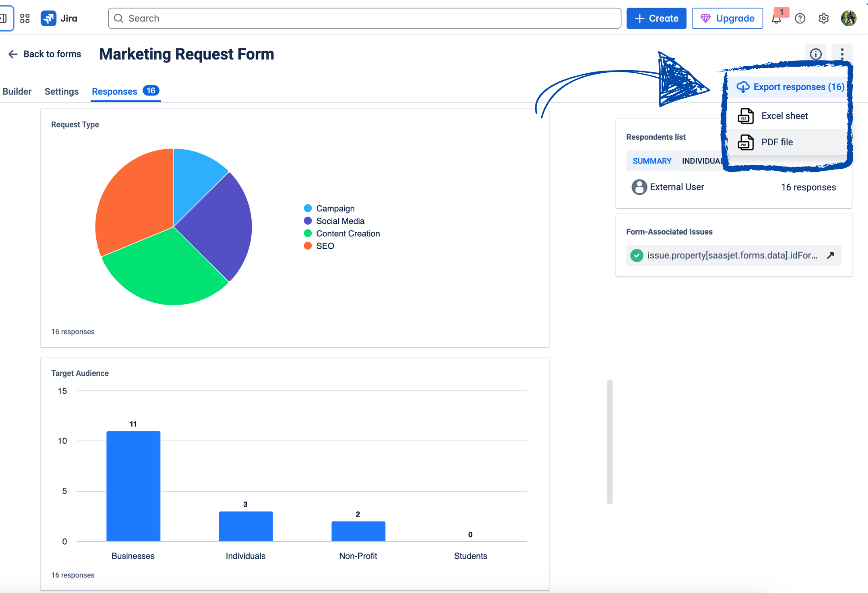The width and height of the screenshot is (868, 593).
Task: Click the form info icon
Action: tap(816, 54)
